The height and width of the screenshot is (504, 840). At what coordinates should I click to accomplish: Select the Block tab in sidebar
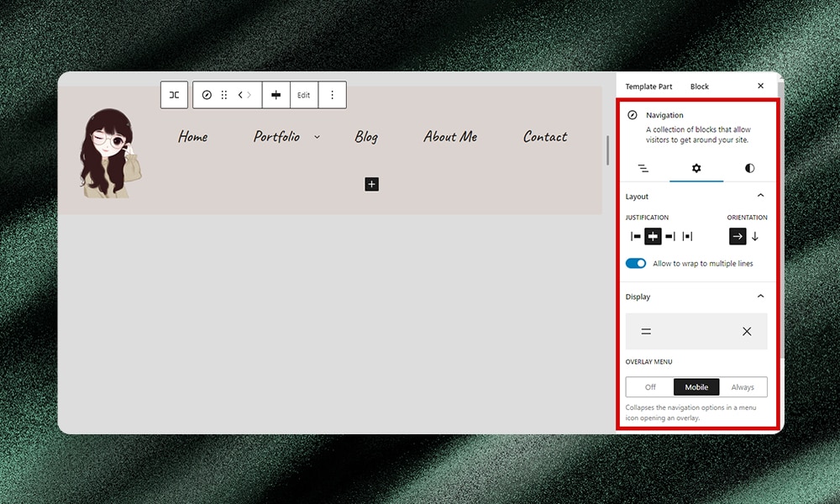point(700,87)
